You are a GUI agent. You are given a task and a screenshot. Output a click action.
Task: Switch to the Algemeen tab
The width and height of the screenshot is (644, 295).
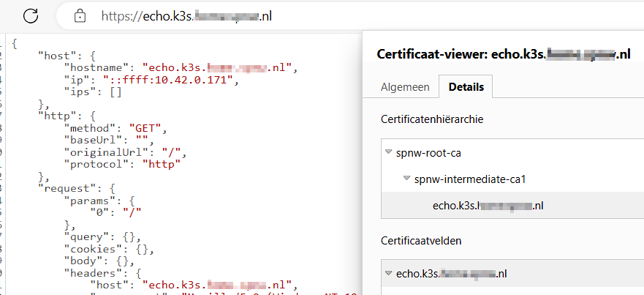(x=405, y=87)
